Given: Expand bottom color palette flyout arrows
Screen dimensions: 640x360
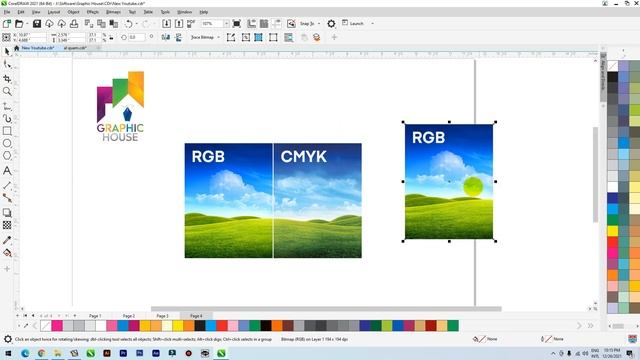Looking at the screenshot, I should (x=591, y=326).
